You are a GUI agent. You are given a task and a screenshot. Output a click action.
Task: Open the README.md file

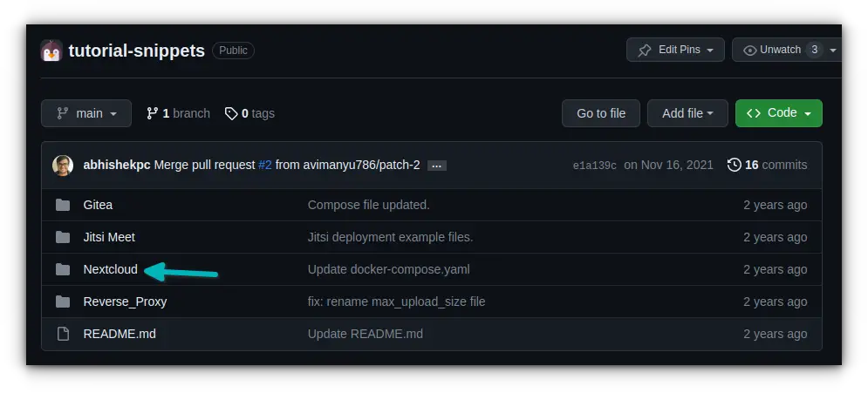[120, 334]
